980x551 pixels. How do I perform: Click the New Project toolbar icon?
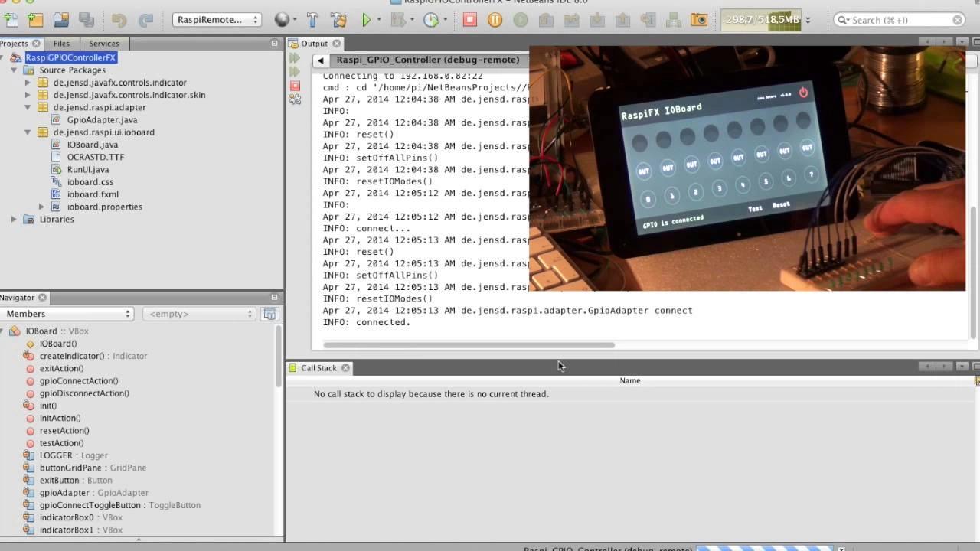pyautogui.click(x=35, y=20)
